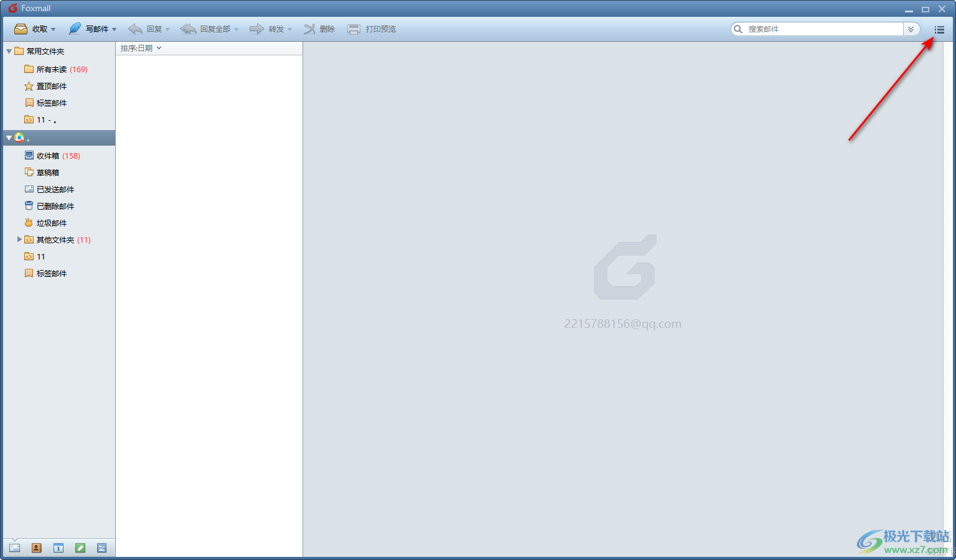Open the 排序:日期 sort dropdown

click(x=141, y=49)
